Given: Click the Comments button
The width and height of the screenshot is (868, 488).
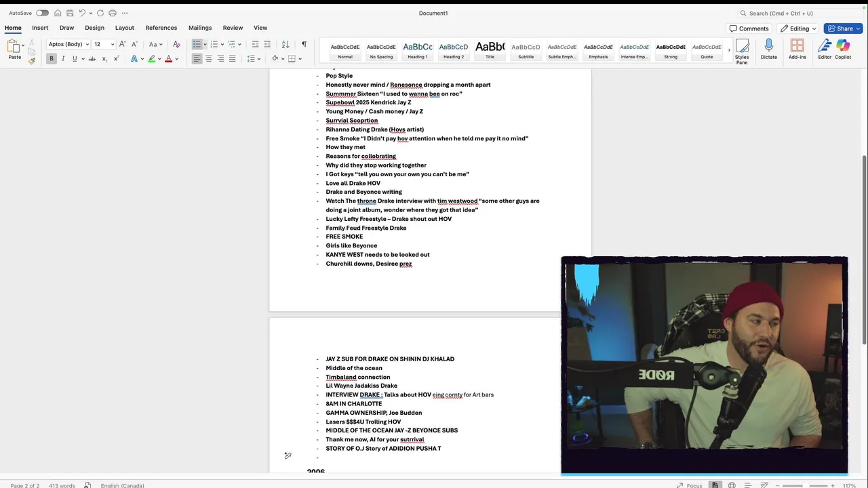Looking at the screenshot, I should [749, 28].
